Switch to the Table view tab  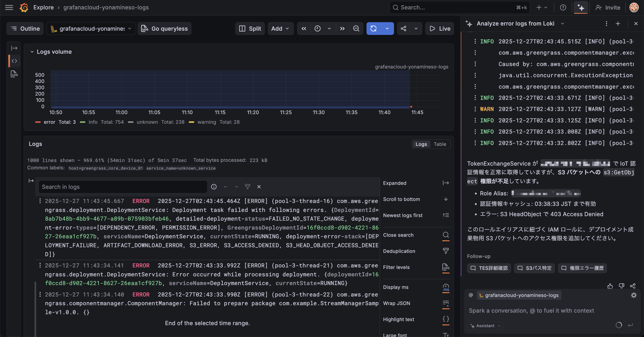click(x=440, y=144)
